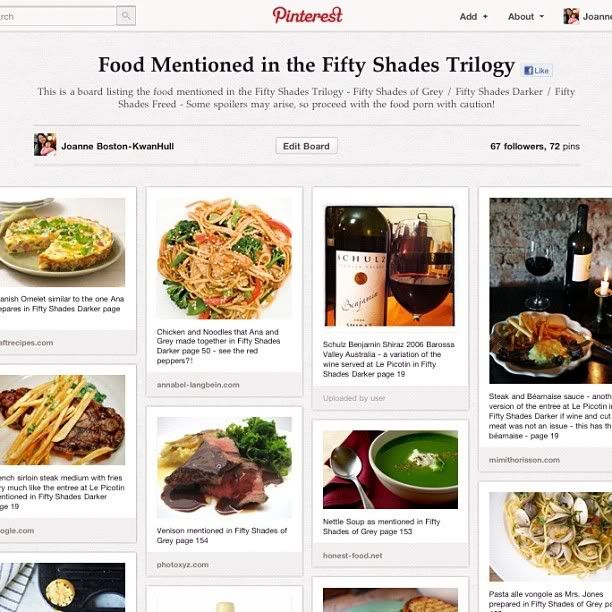Focus the search input field

coord(58,16)
